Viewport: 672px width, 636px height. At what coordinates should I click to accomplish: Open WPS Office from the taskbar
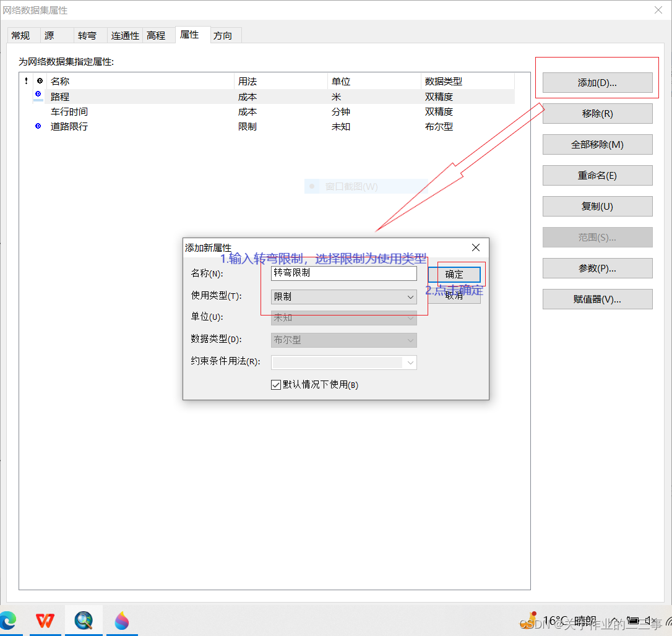(45, 620)
